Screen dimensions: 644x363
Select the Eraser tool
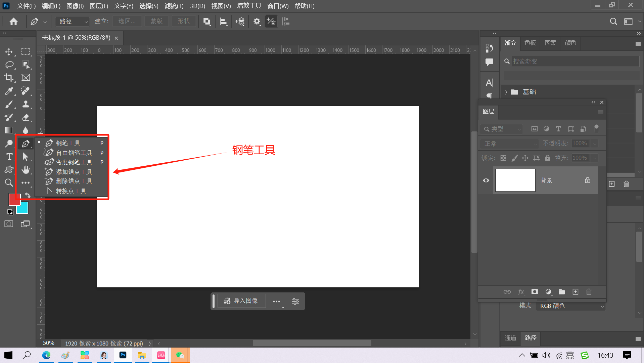[x=26, y=117]
